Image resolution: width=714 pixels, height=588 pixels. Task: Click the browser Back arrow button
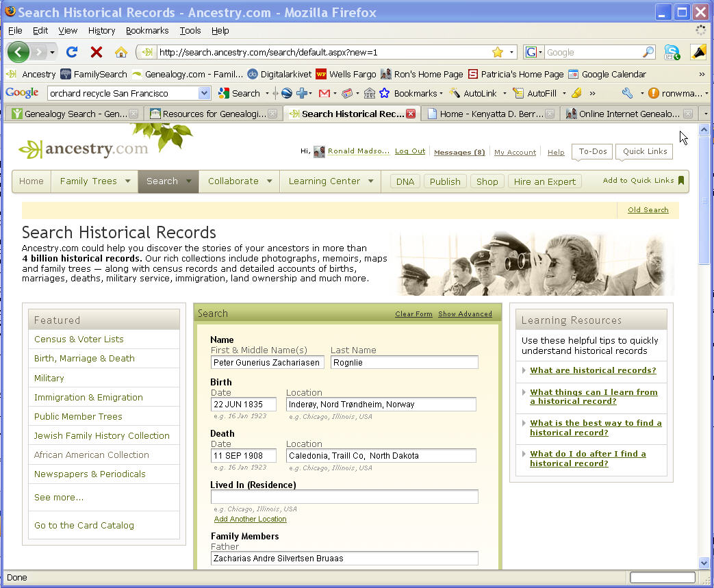[x=18, y=52]
